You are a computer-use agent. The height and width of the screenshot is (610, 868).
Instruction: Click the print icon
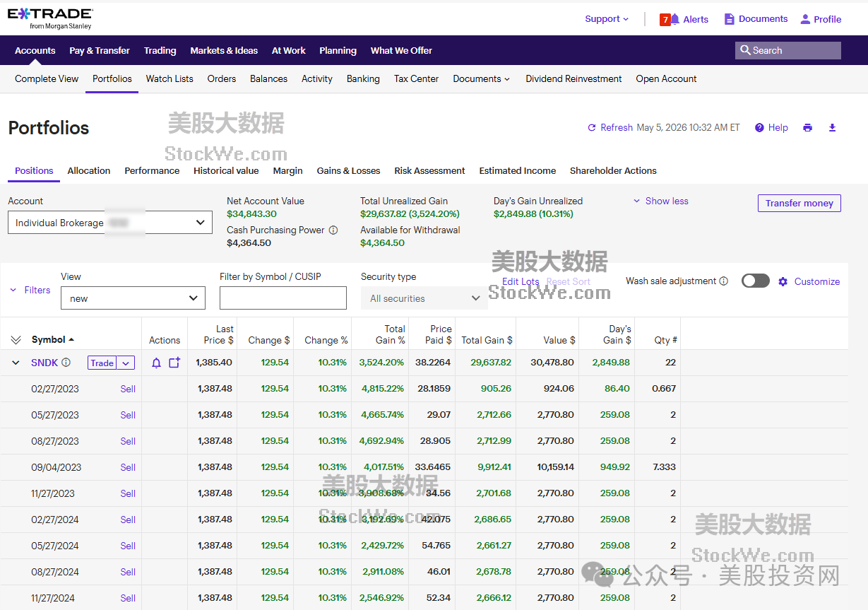point(807,128)
